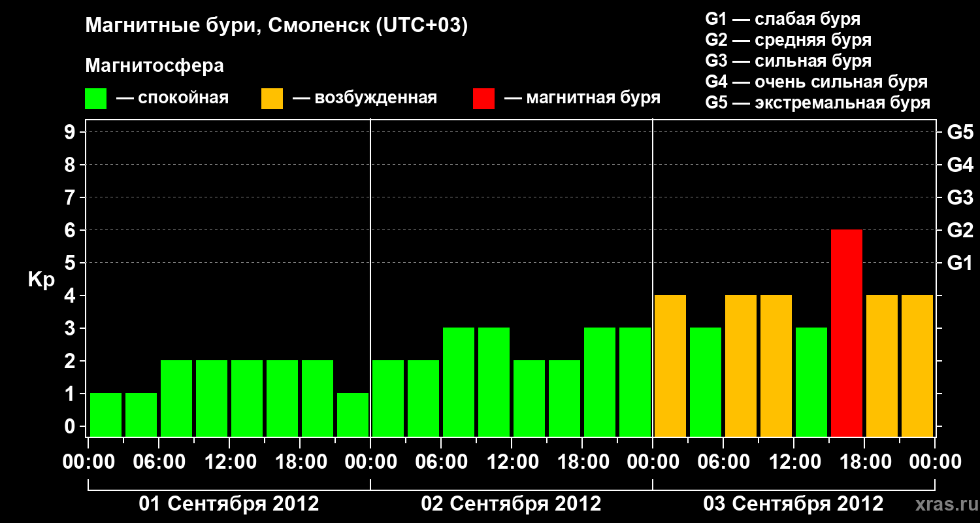Click the red 'магнитная буря' legend swatch
The image size is (980, 523).
click(x=484, y=99)
